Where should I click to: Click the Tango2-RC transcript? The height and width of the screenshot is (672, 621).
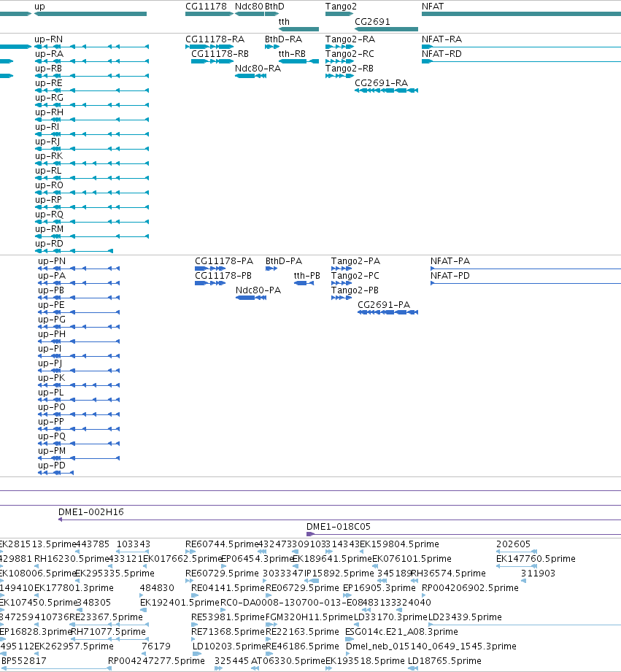[339, 61]
